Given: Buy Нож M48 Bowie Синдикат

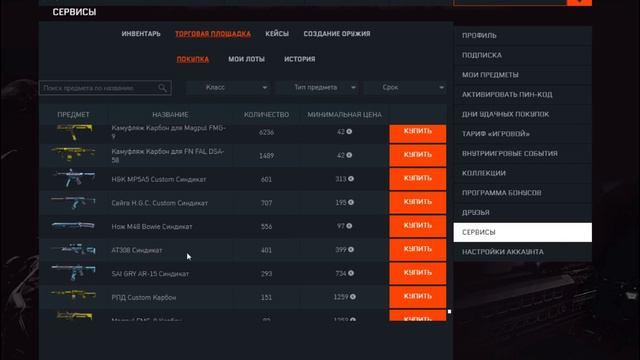Looking at the screenshot, I should click(418, 226).
